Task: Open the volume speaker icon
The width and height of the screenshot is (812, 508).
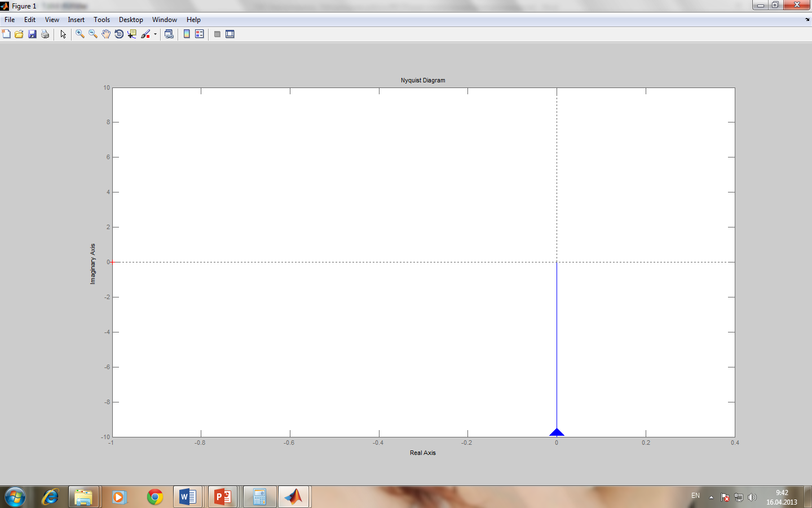Action: click(752, 497)
